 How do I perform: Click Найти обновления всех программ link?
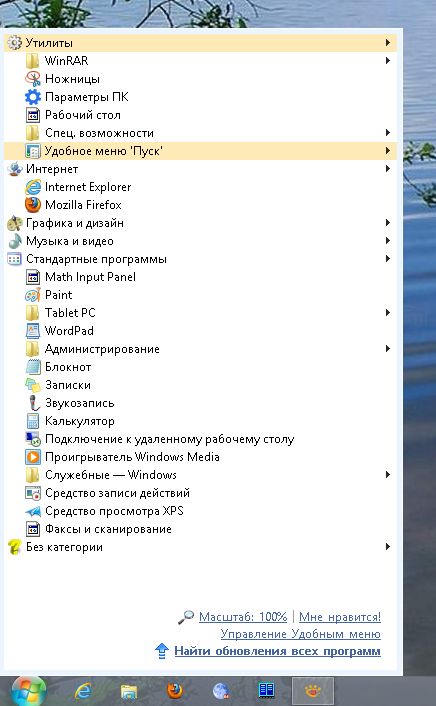tap(277, 651)
